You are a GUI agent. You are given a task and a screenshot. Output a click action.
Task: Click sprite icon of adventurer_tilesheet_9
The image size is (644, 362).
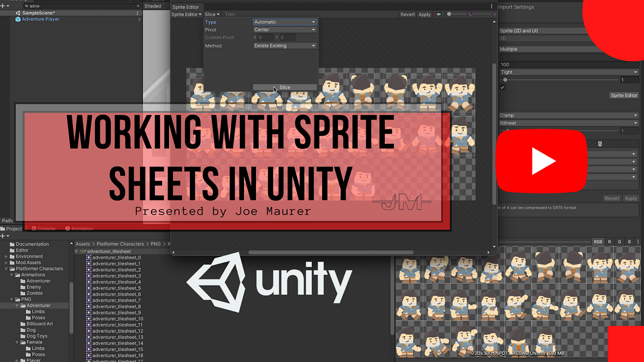pos(89,313)
